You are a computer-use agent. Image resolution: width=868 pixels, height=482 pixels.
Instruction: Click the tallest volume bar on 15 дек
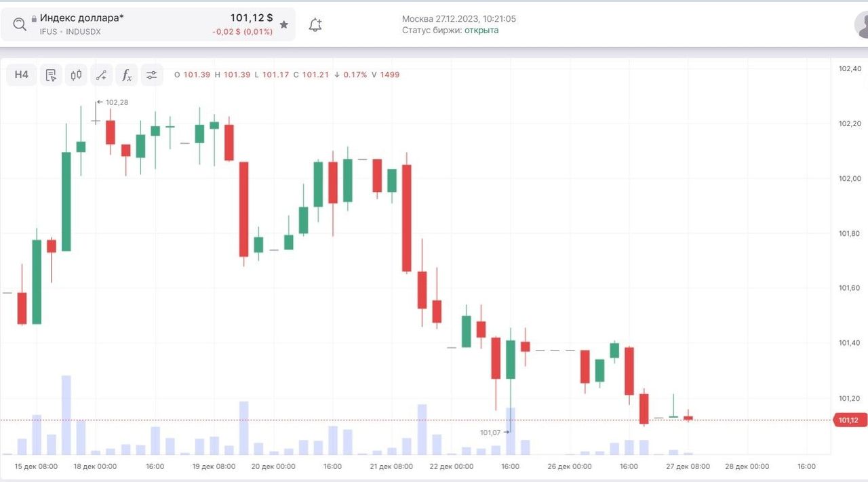pos(66,414)
